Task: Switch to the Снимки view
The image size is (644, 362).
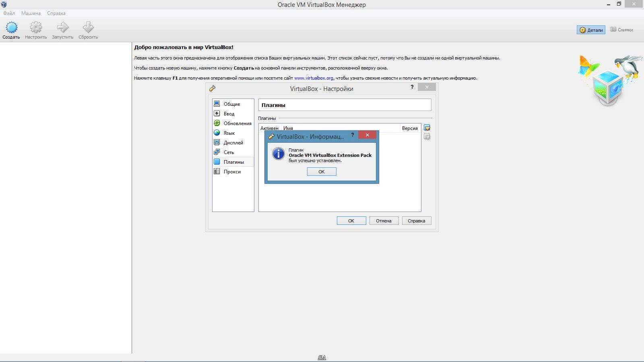Action: coord(621,30)
